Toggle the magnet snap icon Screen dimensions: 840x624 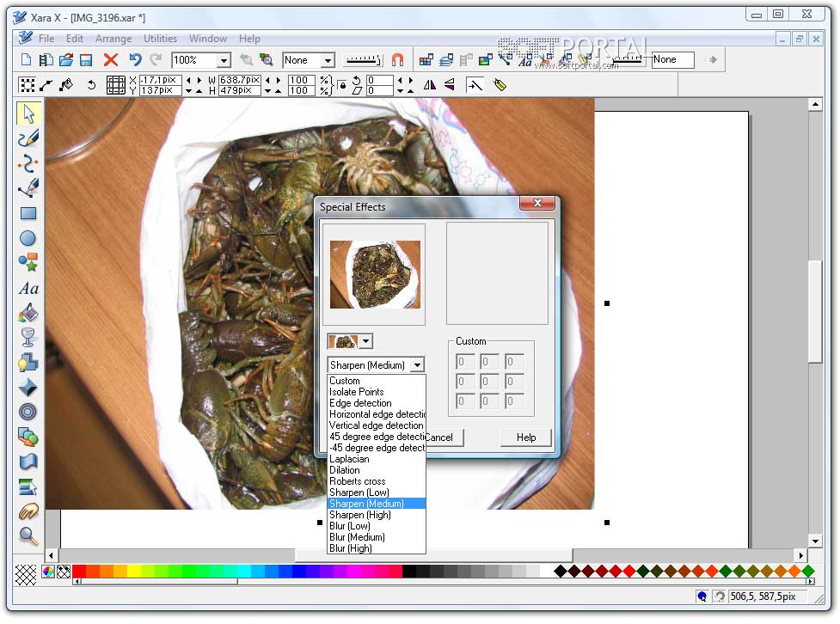(x=397, y=59)
